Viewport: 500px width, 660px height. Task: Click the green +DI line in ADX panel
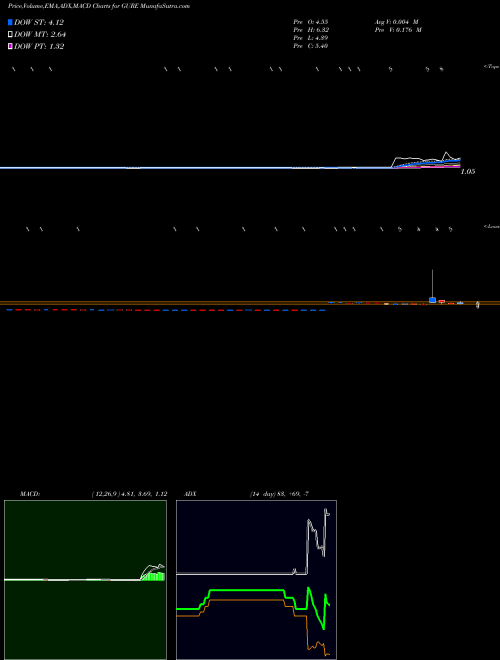pos(246,590)
